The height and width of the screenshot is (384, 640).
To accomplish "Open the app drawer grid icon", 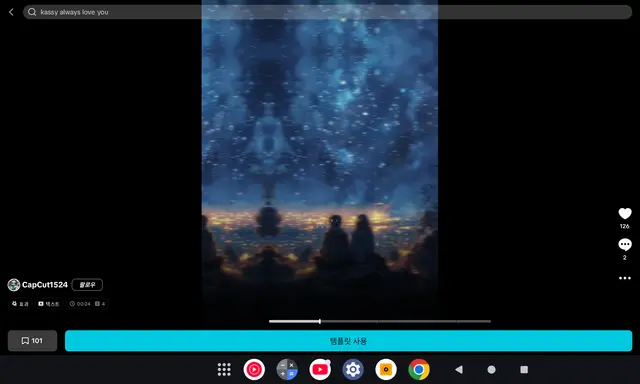I will (x=224, y=369).
